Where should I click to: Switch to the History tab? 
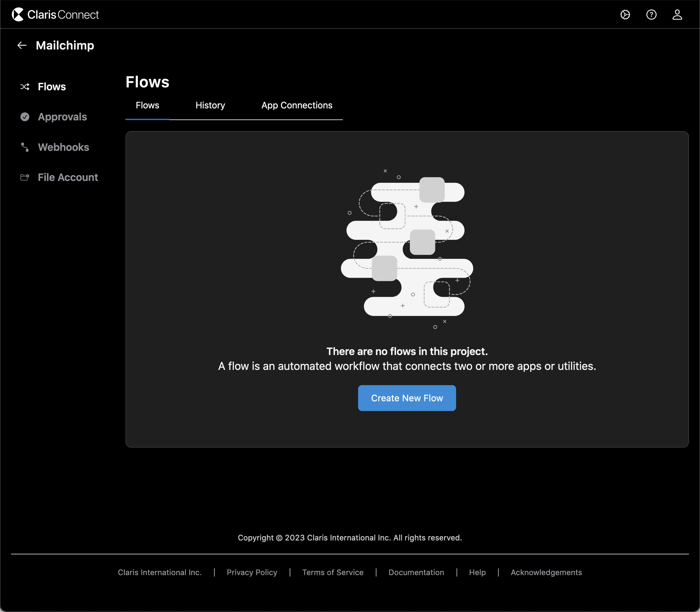(x=210, y=105)
